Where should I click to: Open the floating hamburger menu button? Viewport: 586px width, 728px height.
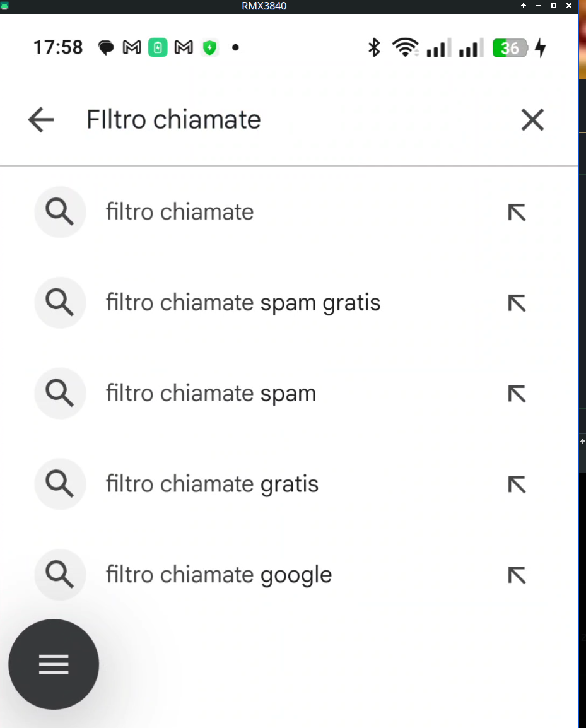(54, 664)
